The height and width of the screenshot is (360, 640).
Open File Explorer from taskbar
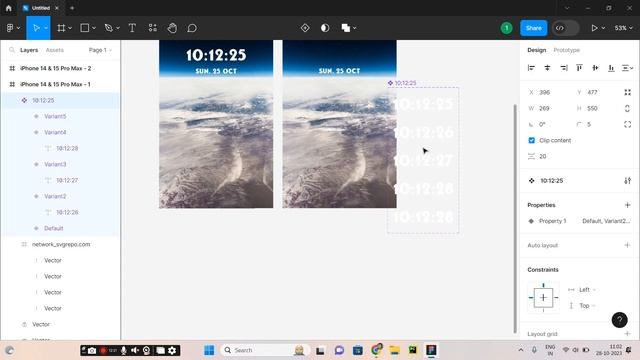click(394, 350)
